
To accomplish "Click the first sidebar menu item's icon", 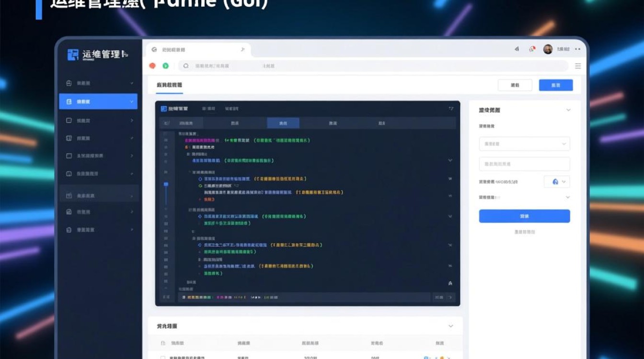I will [x=69, y=83].
